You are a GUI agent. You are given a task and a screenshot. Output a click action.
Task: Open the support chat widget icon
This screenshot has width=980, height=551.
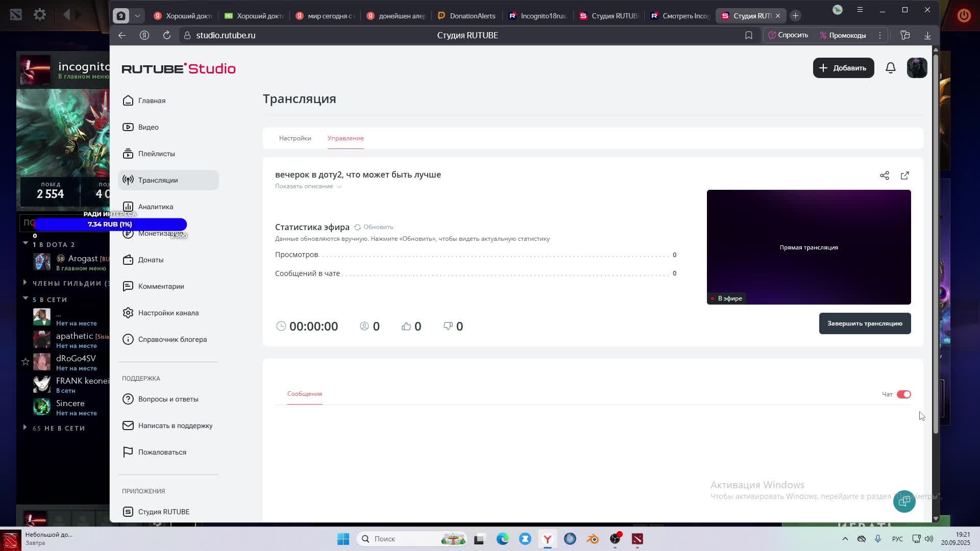click(904, 502)
